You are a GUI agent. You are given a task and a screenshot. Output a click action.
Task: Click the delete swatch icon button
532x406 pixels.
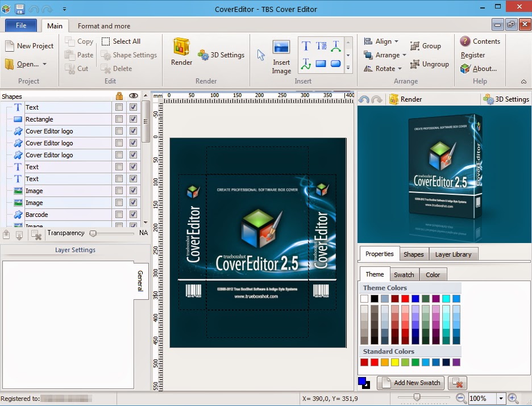[x=458, y=383]
